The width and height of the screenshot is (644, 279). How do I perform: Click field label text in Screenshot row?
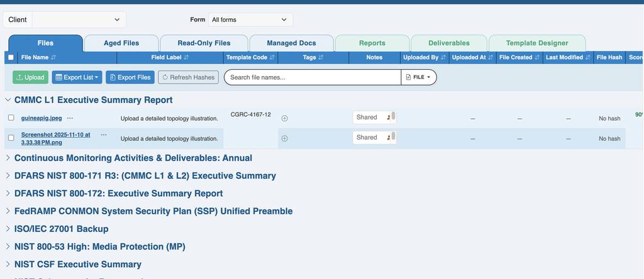169,139
